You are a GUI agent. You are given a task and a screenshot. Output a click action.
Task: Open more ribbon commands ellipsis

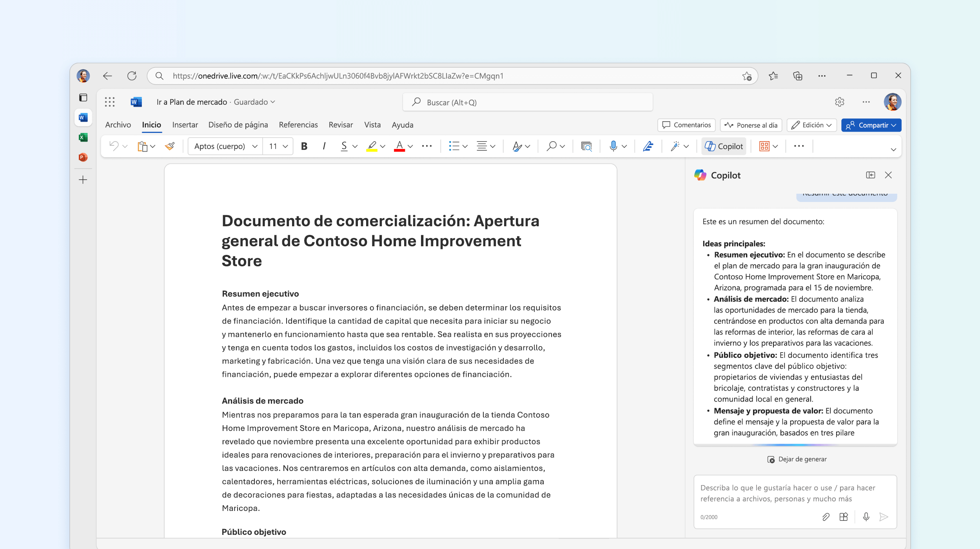coord(799,146)
